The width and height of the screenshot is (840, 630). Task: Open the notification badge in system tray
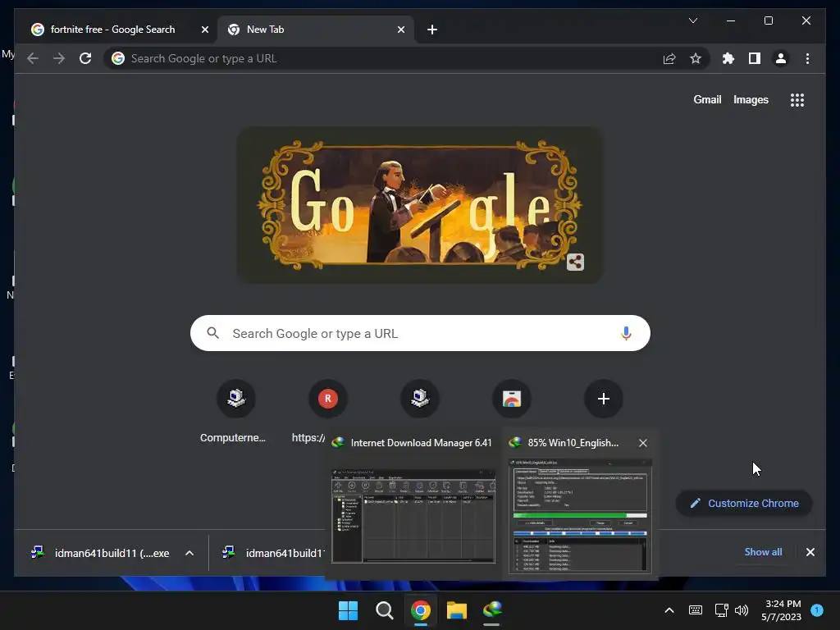pos(817,610)
